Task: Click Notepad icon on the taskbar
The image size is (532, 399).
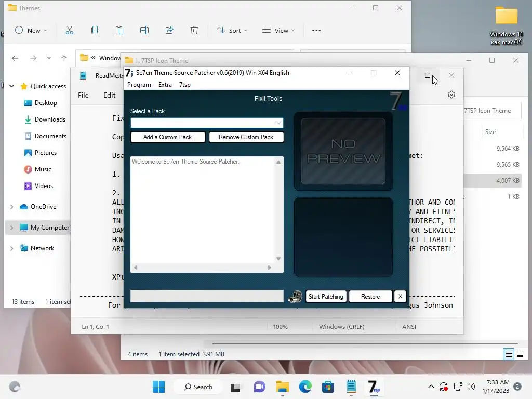Action: [351, 387]
